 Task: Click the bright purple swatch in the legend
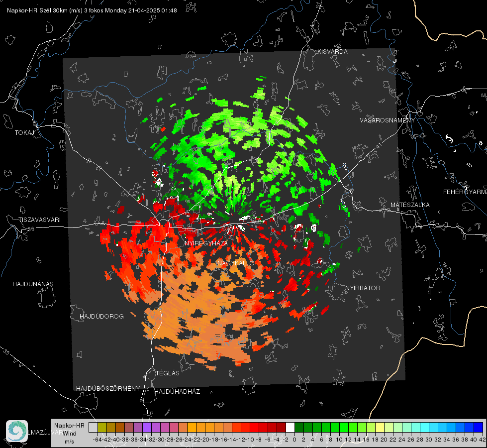pos(147,427)
